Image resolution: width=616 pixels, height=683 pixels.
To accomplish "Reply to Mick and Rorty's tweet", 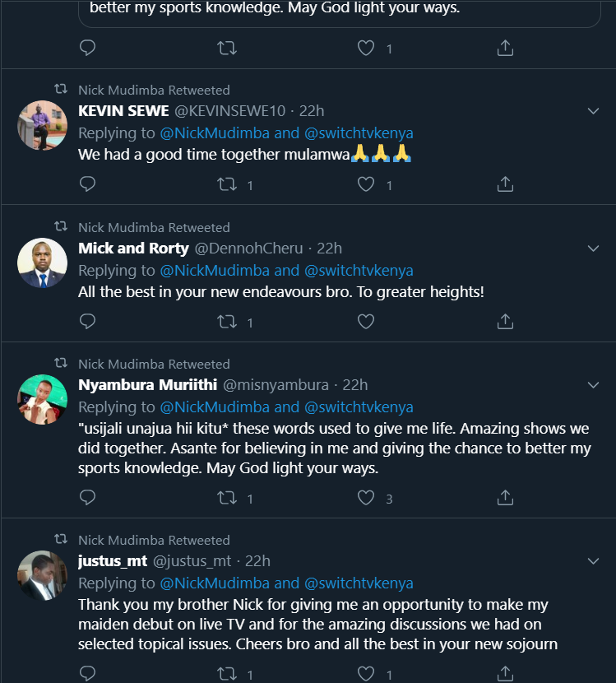I will click(x=87, y=321).
